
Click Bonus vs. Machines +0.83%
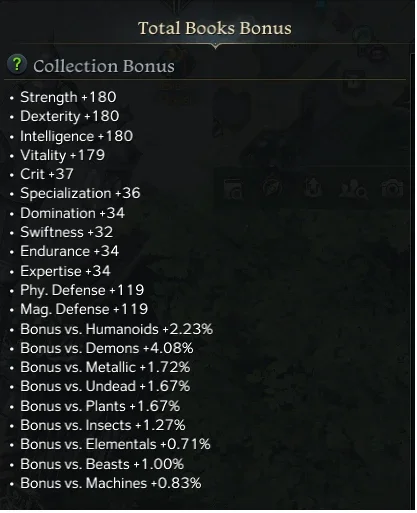tap(111, 484)
